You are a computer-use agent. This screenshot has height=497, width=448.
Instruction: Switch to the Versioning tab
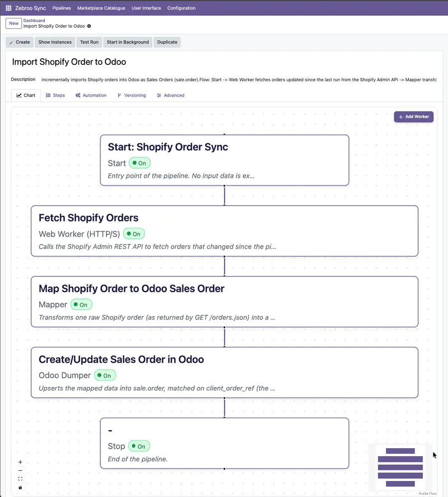click(x=131, y=95)
